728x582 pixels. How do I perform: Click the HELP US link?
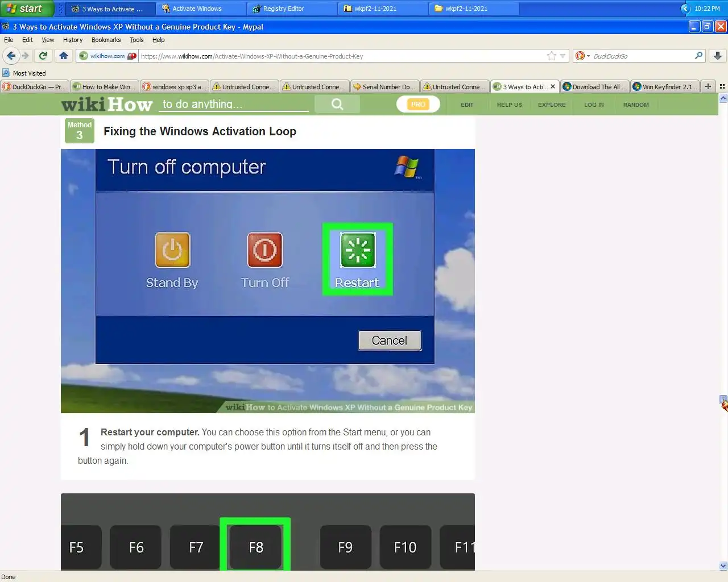[510, 105]
